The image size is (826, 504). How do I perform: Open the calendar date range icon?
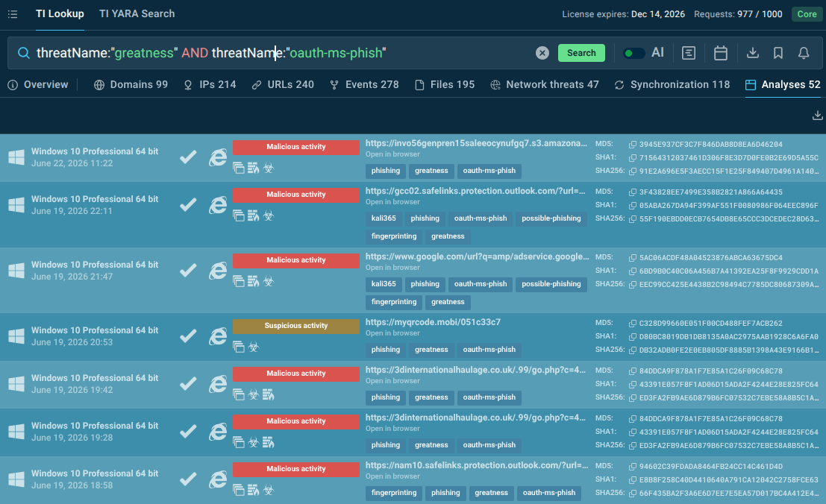[x=721, y=53]
